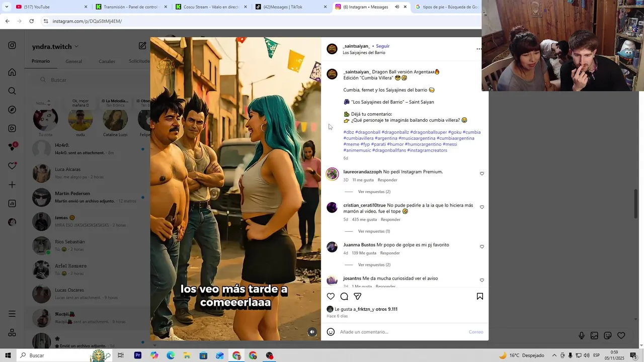Image resolution: width=644 pixels, height=362 pixels.
Task: Open the Instagram search sidebar icon
Action: pos(12,91)
